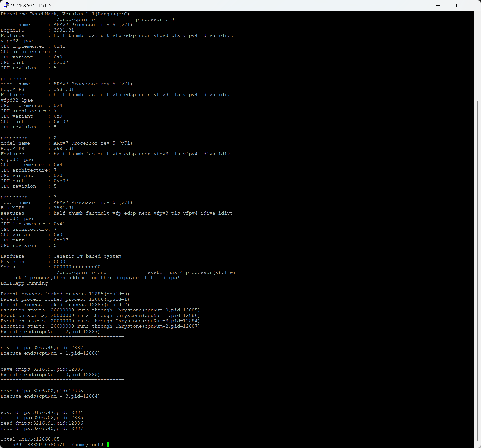Click the admin@RT-BE82U-0780 shell prompt

(x=51, y=445)
